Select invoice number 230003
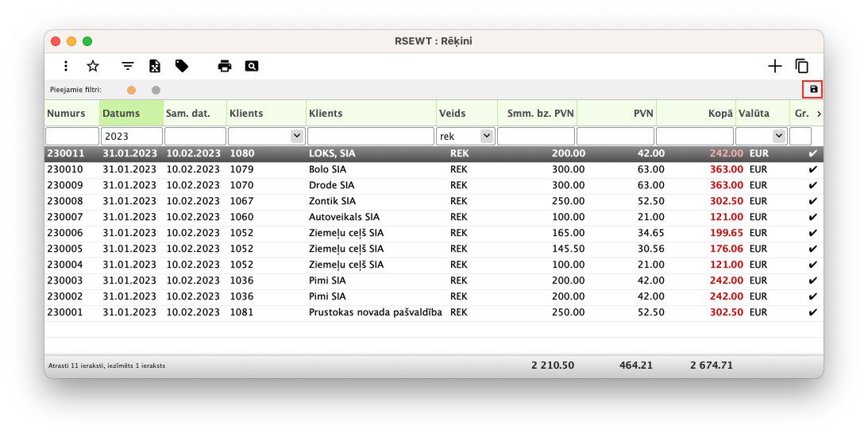The width and height of the screenshot is (868, 437). (x=65, y=280)
